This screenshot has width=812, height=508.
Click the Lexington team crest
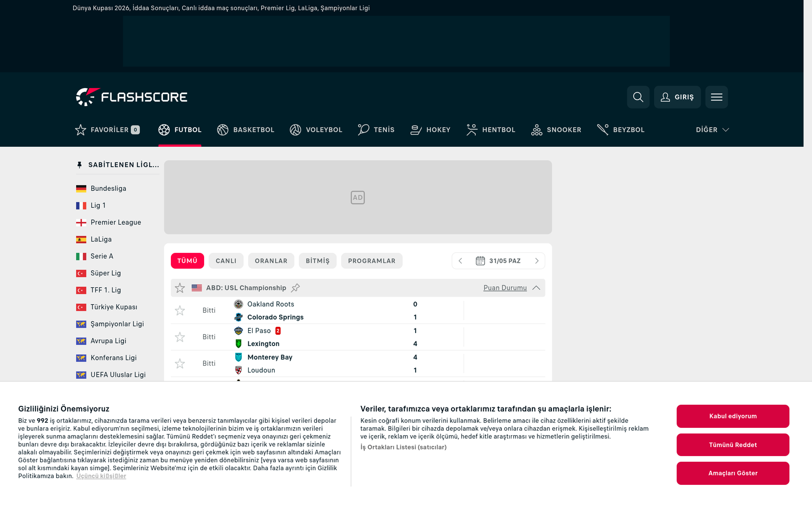click(x=239, y=344)
